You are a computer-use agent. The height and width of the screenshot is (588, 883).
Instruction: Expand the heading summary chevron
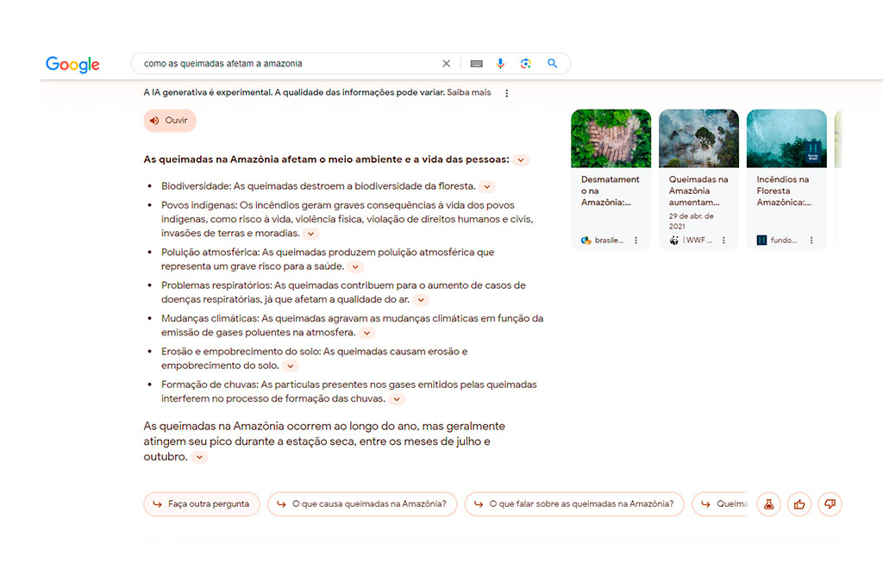[521, 160]
